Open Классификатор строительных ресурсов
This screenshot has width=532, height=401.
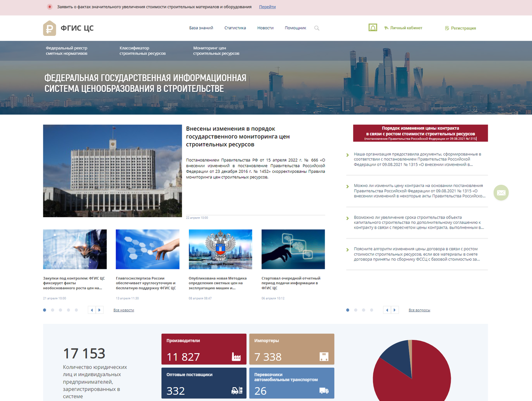[142, 51]
